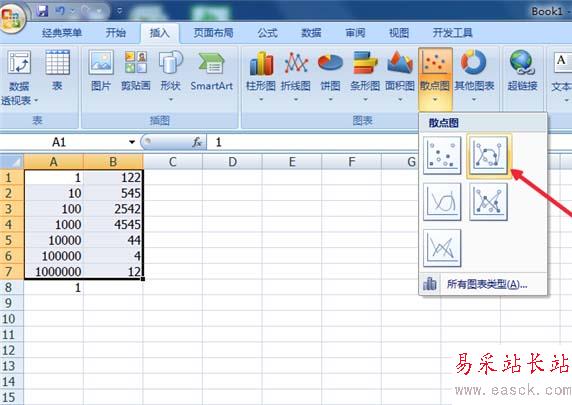Image resolution: width=572 pixels, height=405 pixels.
Task: Open the shapes (形状) gallery
Action: (x=170, y=75)
